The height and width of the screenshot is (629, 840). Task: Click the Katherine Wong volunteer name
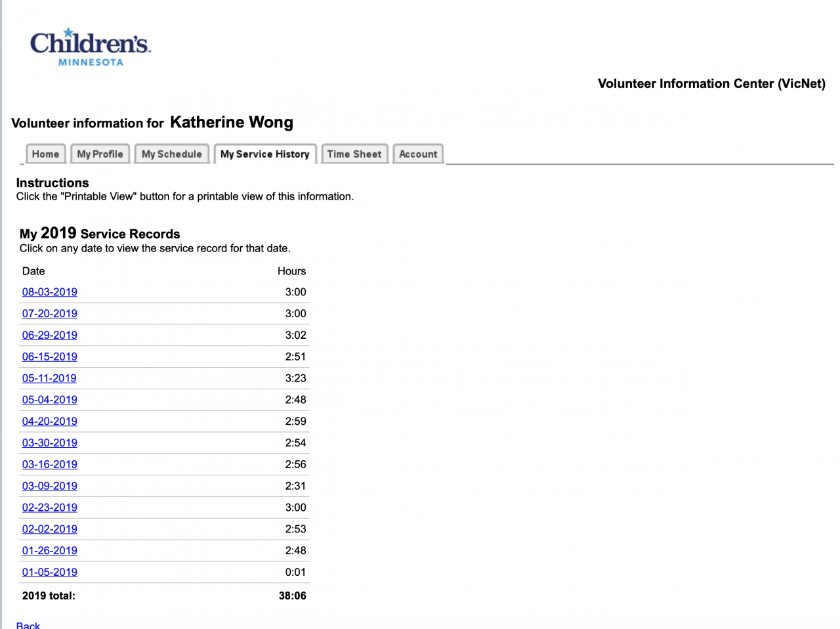232,123
